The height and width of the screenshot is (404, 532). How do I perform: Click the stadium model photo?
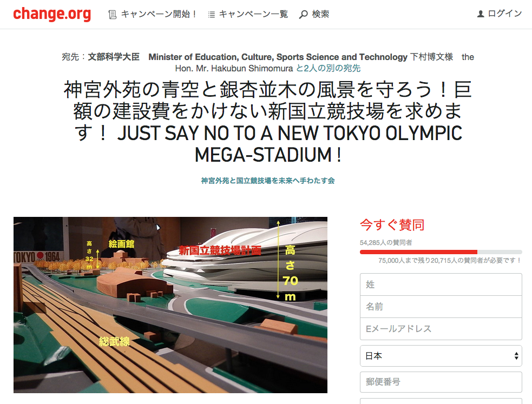170,305
